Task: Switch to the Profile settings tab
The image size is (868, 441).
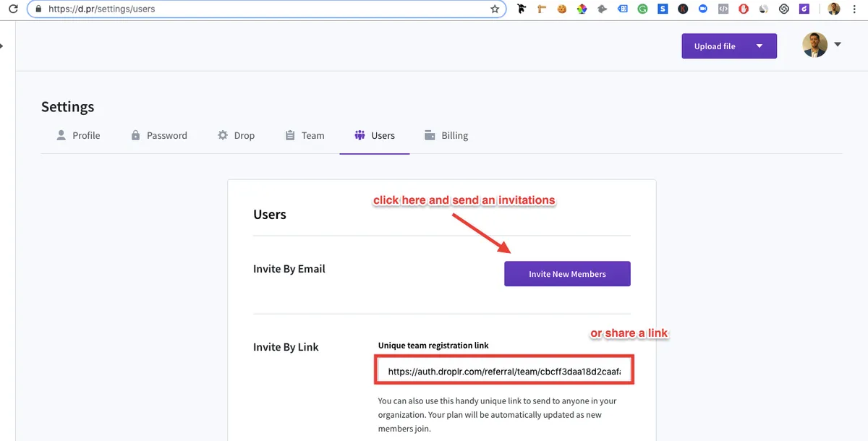Action: coord(78,135)
